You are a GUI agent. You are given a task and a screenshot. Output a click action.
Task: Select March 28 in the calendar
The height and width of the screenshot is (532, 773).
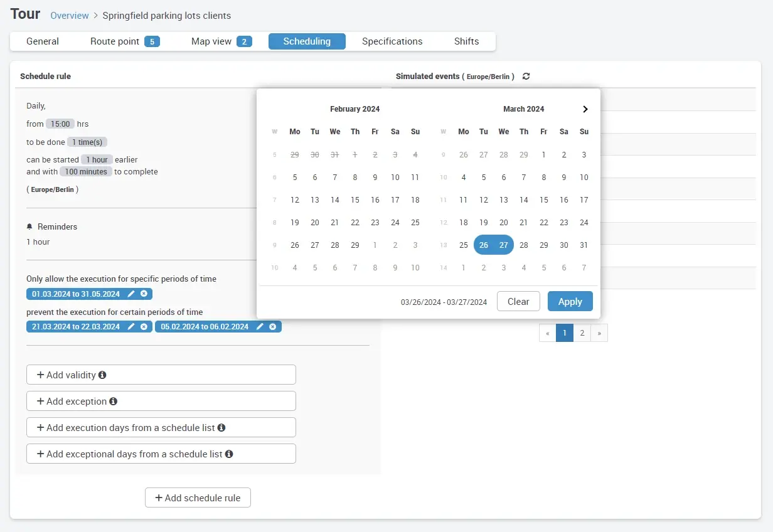(524, 245)
